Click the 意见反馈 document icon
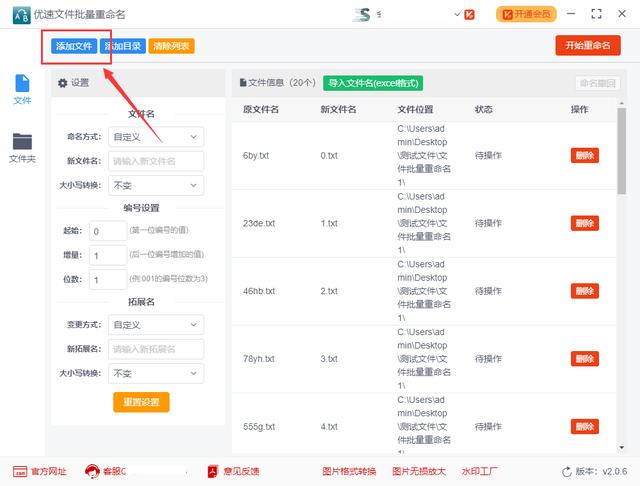The image size is (640, 486). 213,471
